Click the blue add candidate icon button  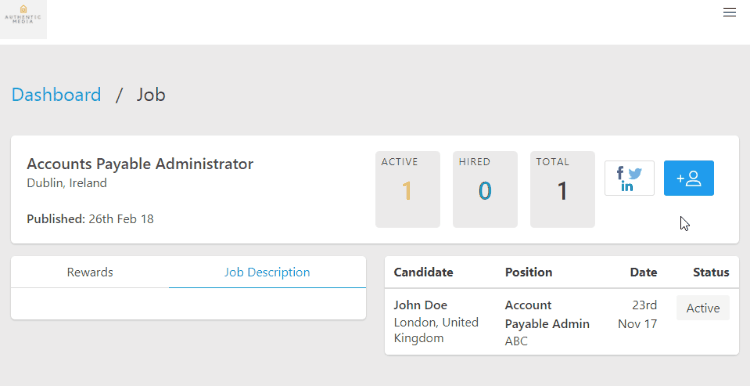click(689, 178)
